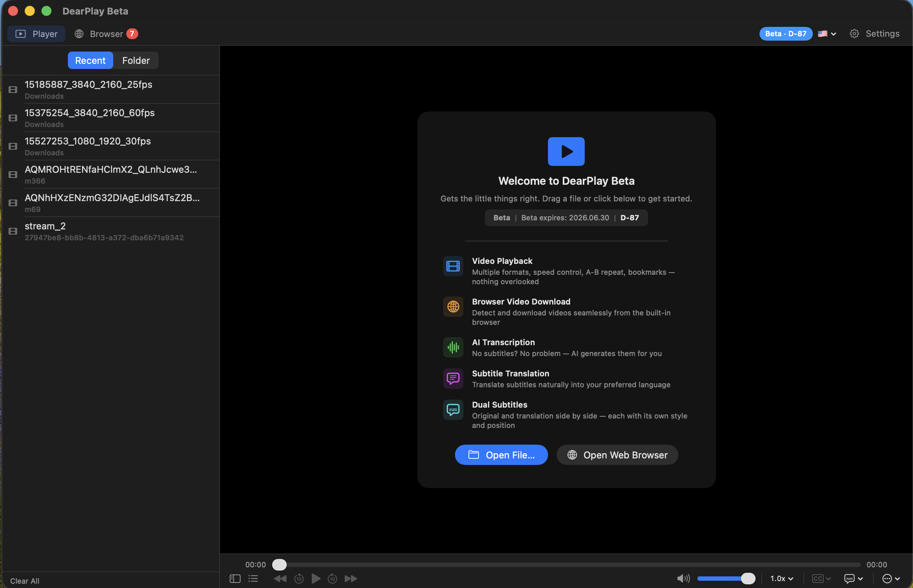Viewport: 913px width, 588px height.
Task: Click the AI Transcription title
Action: tap(503, 342)
